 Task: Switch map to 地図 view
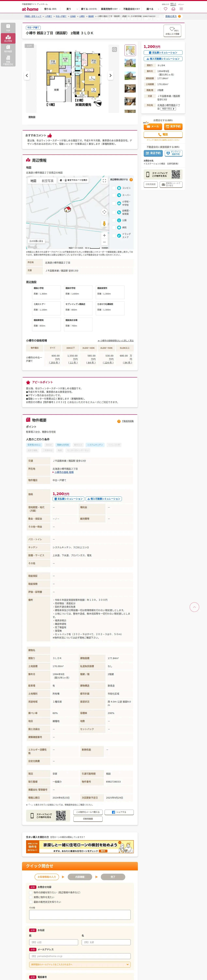(33, 181)
